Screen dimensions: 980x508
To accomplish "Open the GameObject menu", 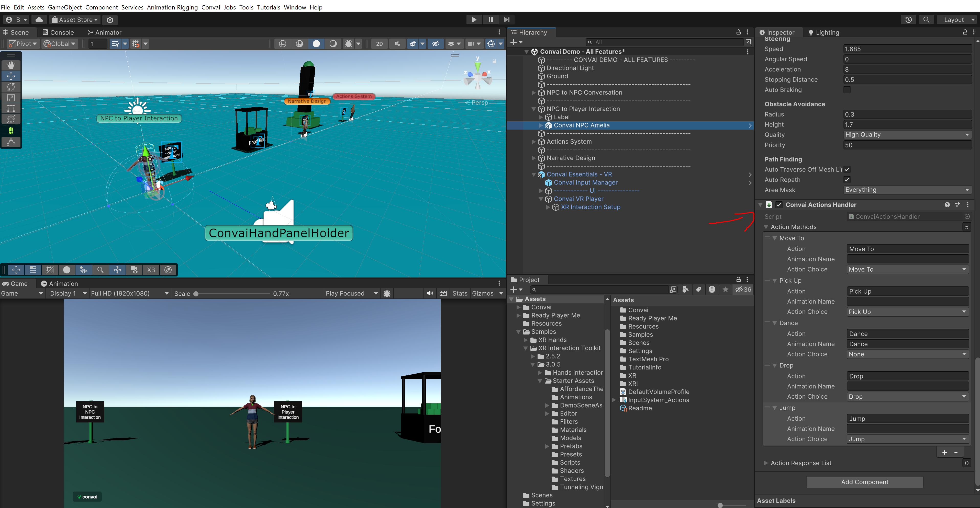I will coord(65,7).
